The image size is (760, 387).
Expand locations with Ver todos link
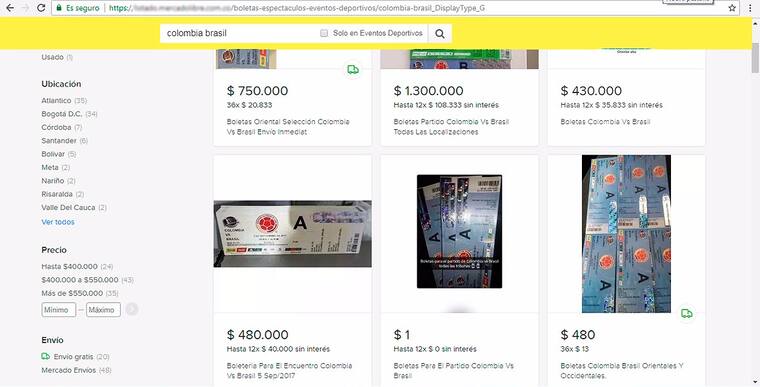[x=58, y=222]
